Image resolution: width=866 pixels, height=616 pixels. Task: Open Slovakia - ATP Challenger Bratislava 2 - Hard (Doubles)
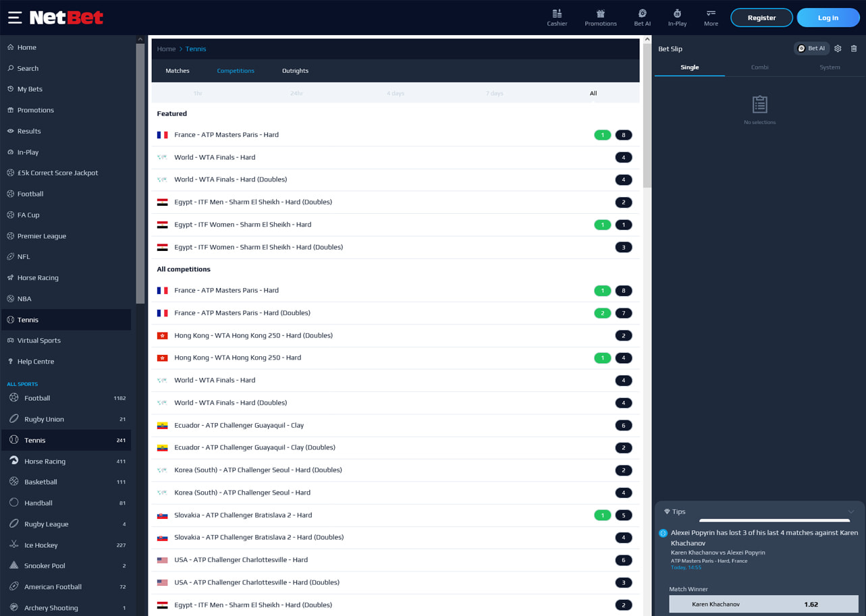[396, 537]
